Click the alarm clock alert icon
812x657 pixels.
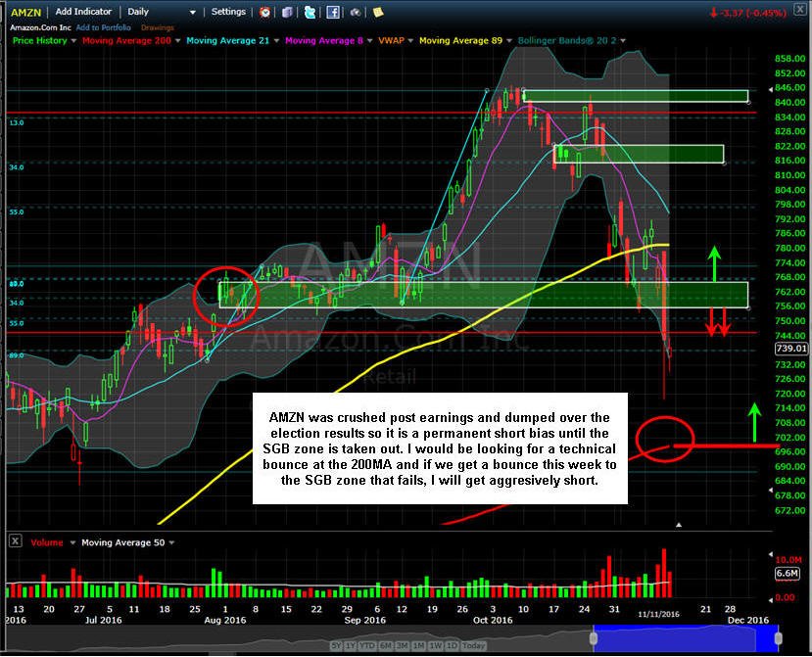click(264, 13)
